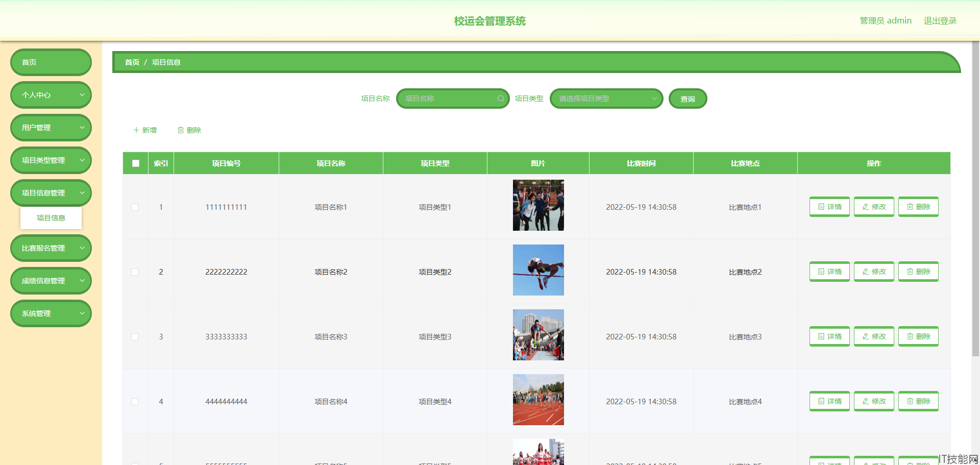Click 修改 for row 项目名称2
This screenshot has width=980, height=465.
[874, 272]
